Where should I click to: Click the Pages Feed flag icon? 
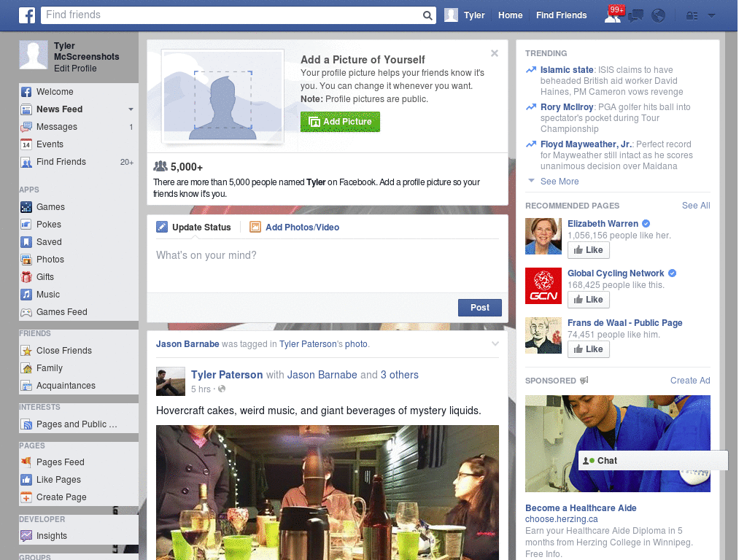click(x=26, y=462)
